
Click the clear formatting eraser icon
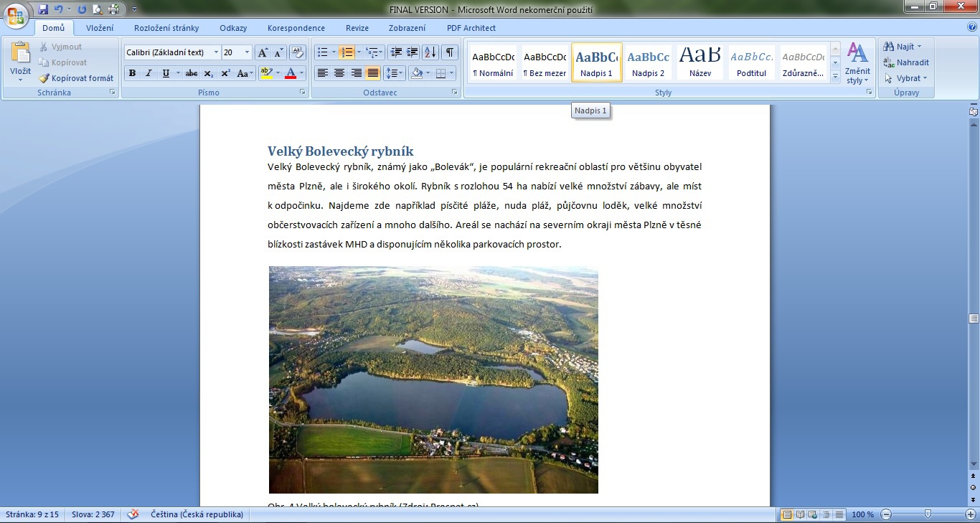coord(298,52)
